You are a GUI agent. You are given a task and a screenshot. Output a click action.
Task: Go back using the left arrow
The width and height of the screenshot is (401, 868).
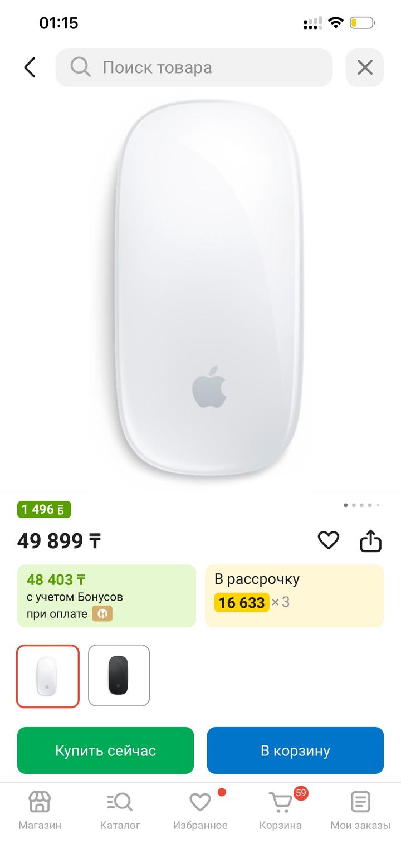point(30,67)
